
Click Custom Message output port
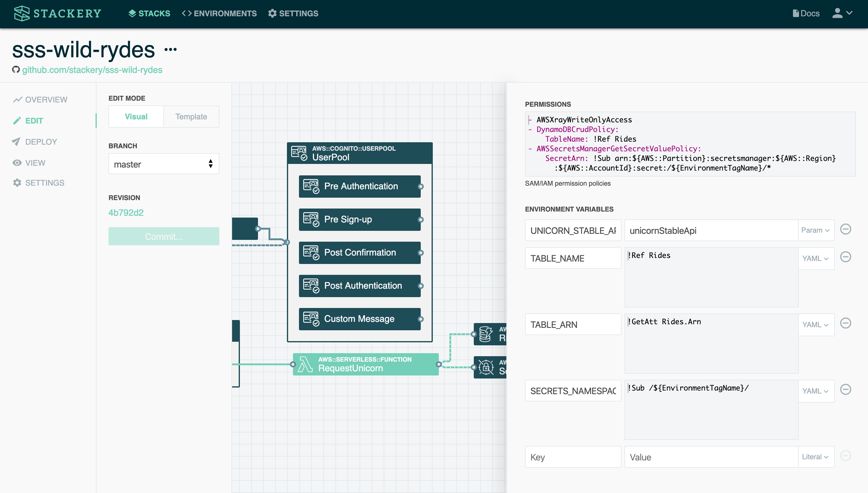(421, 319)
